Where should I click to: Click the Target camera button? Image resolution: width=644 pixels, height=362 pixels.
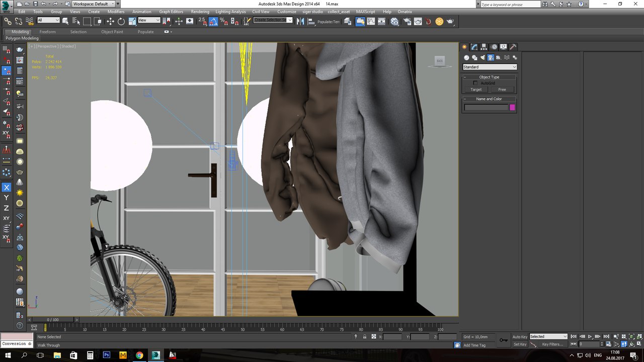(476, 89)
